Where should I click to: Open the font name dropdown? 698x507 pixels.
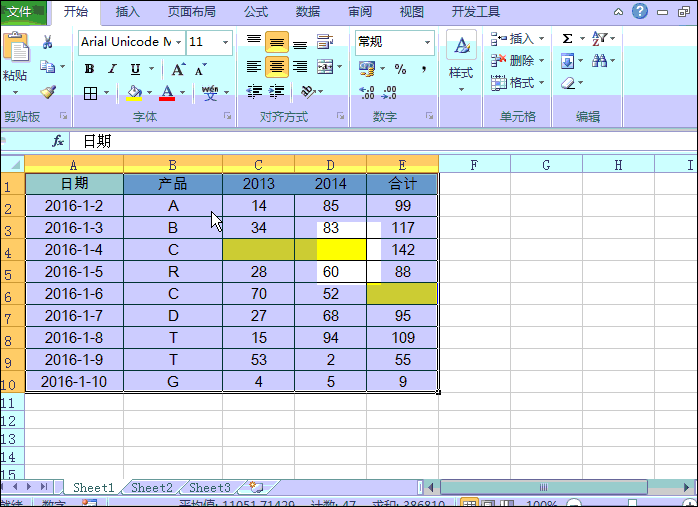click(178, 42)
